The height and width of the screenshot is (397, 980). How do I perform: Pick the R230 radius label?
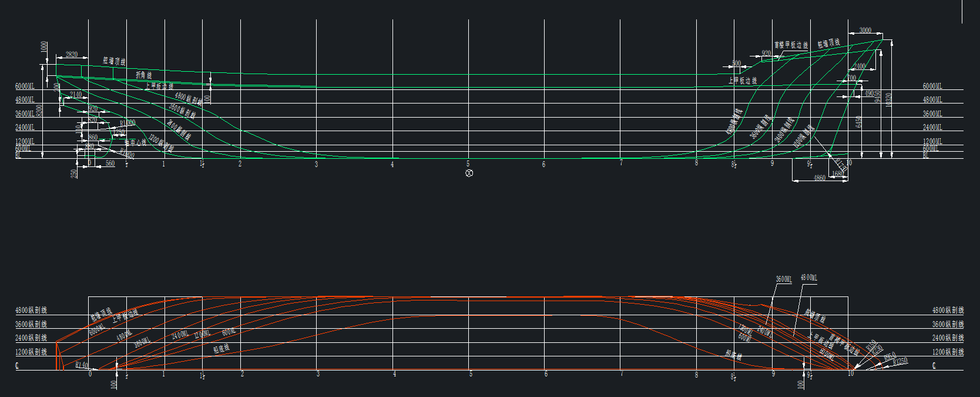[x=877, y=349]
